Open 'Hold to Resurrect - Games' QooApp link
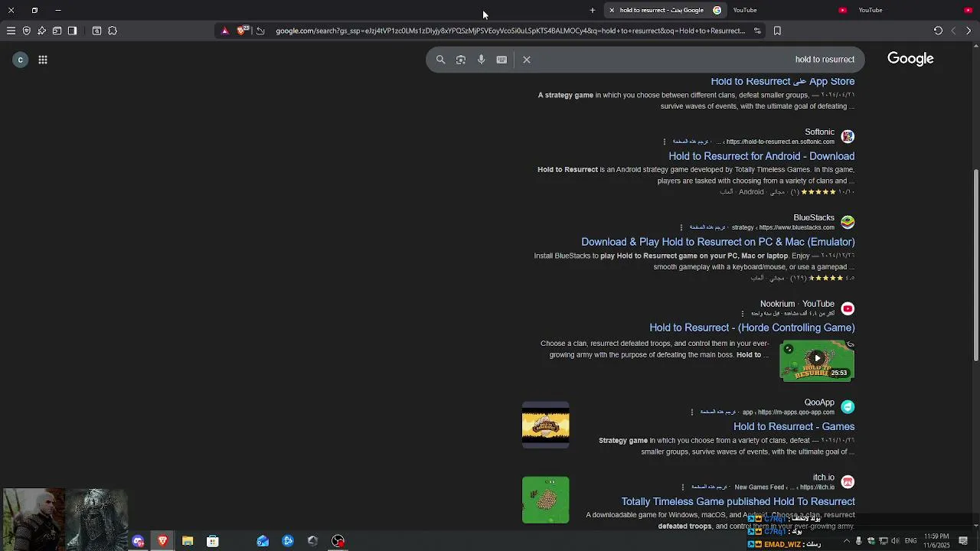The image size is (980, 551). (794, 426)
